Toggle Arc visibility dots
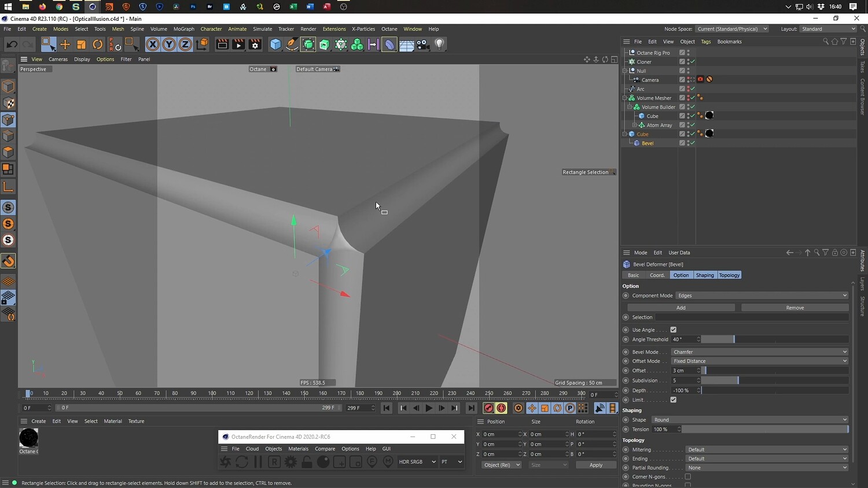Viewport: 868px width, 488px height. 688,89
